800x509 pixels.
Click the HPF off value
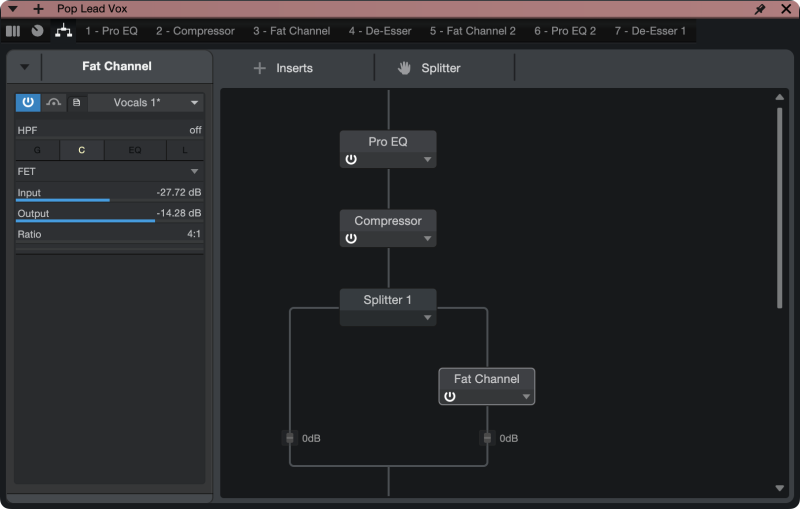(x=195, y=130)
